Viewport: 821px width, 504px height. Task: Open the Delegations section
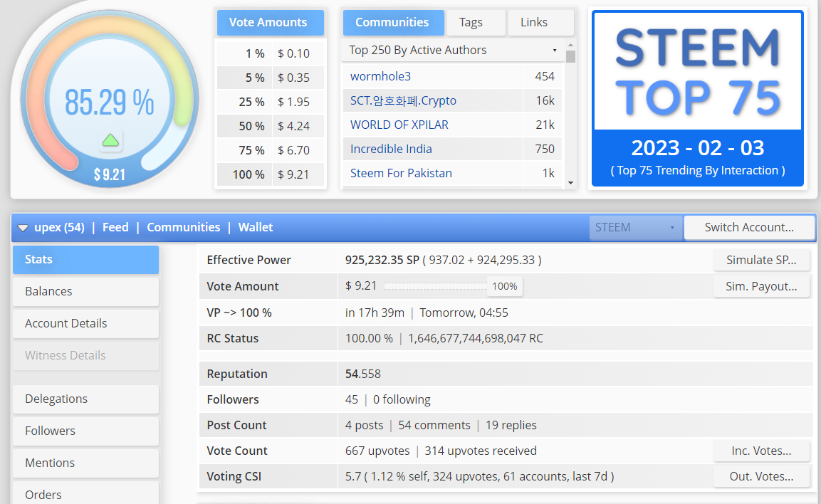click(x=86, y=399)
